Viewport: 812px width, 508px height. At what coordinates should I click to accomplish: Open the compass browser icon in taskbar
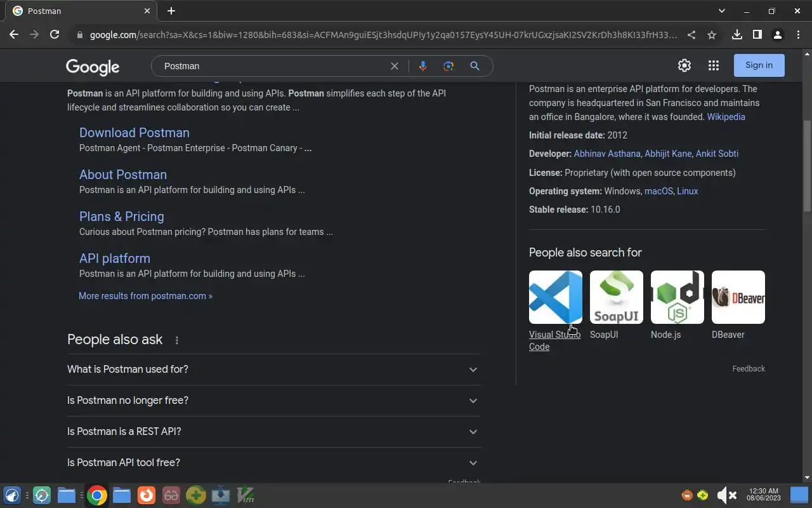[x=42, y=495]
